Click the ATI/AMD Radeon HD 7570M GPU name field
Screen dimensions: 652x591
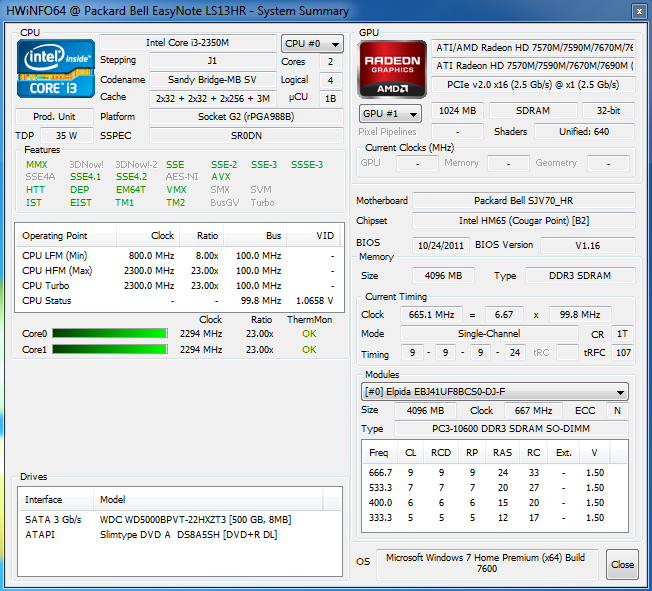click(533, 48)
